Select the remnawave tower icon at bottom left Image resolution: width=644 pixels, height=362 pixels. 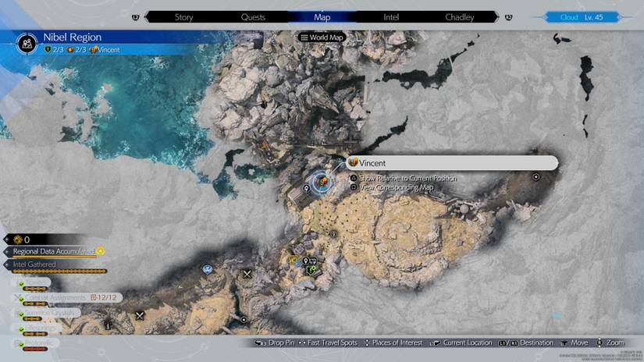pyautogui.click(x=106, y=322)
